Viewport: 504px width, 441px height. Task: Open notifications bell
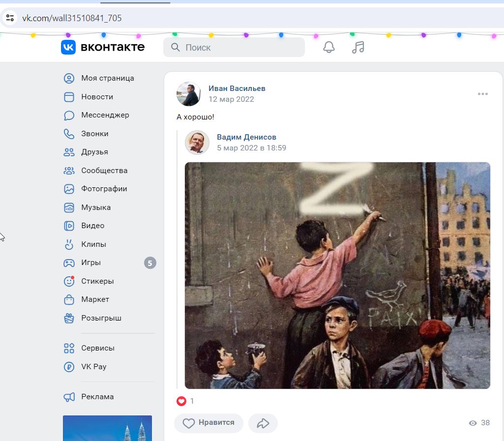click(x=328, y=47)
